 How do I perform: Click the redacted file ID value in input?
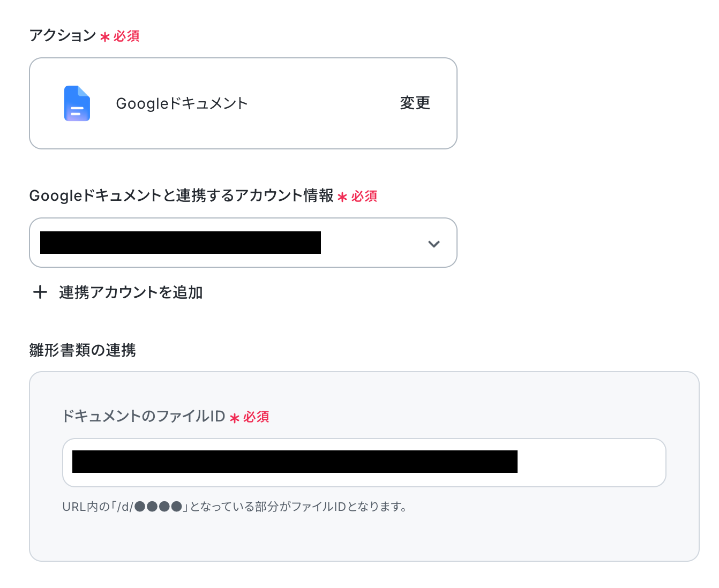pyautogui.click(x=295, y=462)
